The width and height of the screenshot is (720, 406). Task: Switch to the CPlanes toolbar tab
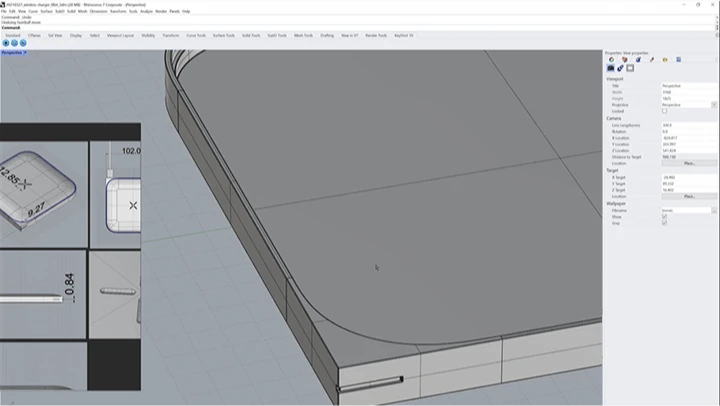(34, 35)
